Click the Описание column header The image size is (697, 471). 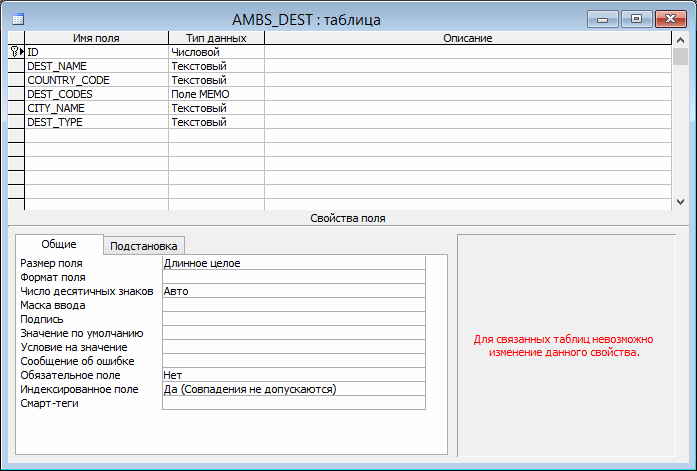click(468, 38)
